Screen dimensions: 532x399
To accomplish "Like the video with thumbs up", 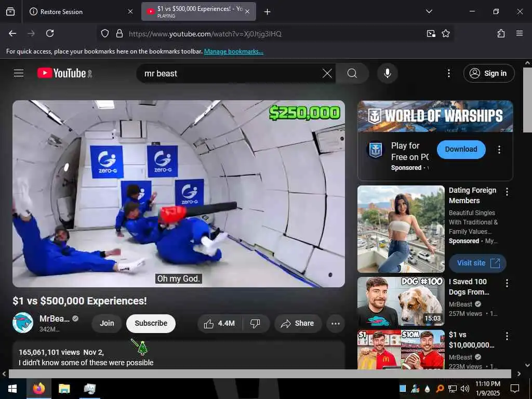I will pos(220,324).
